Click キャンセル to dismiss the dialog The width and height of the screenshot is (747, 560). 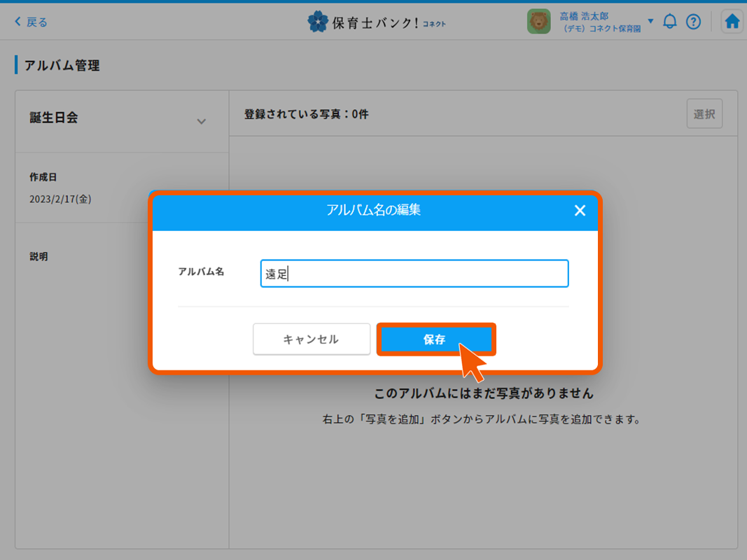point(311,339)
